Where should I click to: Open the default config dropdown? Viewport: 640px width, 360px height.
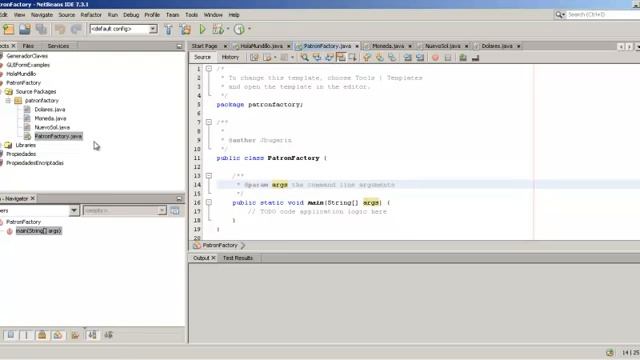(153, 29)
